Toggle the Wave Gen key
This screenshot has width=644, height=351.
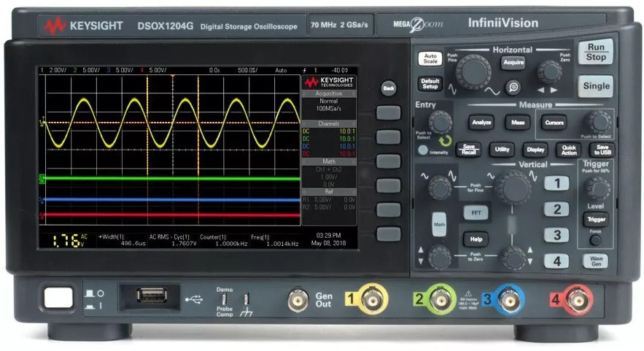click(596, 261)
